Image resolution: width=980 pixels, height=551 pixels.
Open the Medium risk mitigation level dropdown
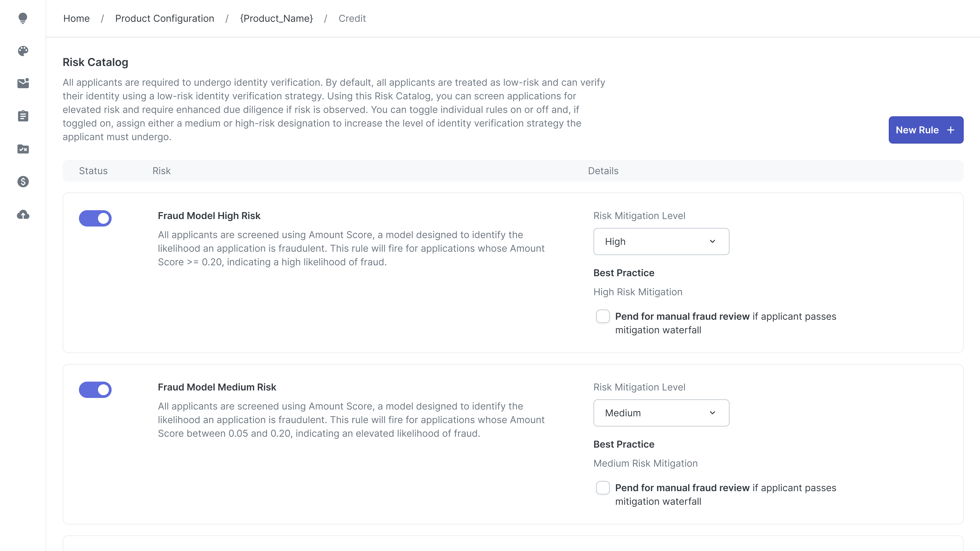[x=661, y=413]
